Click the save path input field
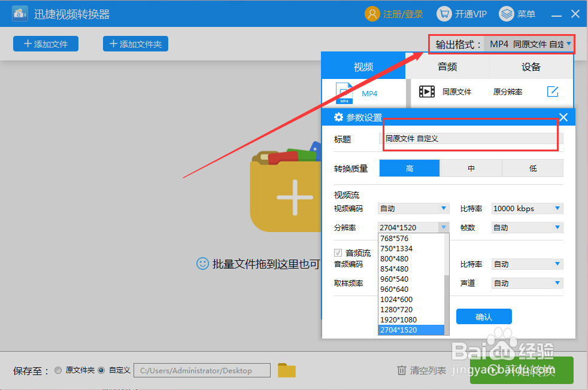The height and width of the screenshot is (390, 588). [x=202, y=370]
